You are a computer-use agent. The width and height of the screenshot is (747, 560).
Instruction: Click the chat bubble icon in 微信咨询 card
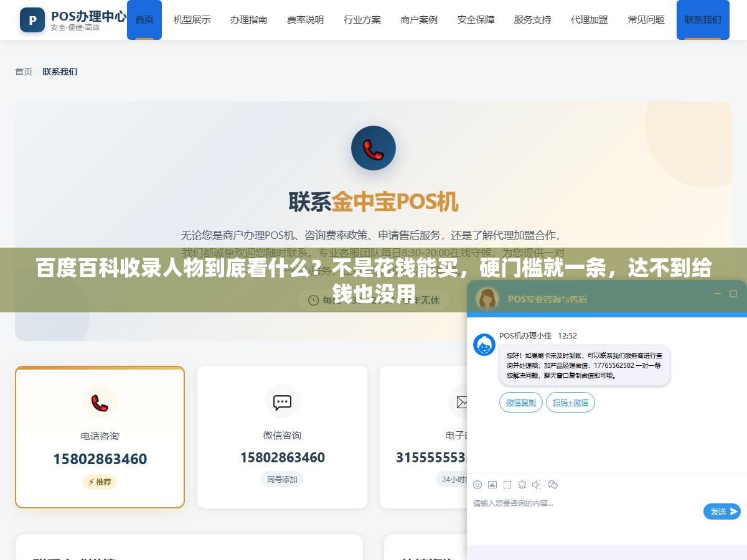pyautogui.click(x=282, y=402)
